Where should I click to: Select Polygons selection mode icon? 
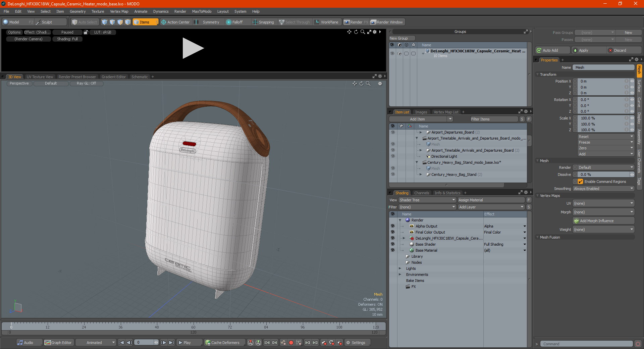120,22
